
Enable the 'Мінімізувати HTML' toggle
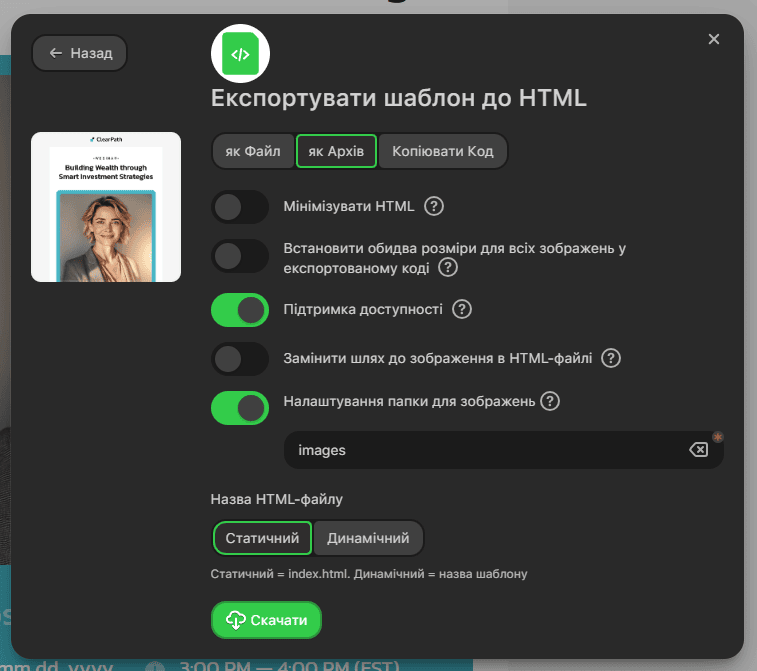point(240,207)
